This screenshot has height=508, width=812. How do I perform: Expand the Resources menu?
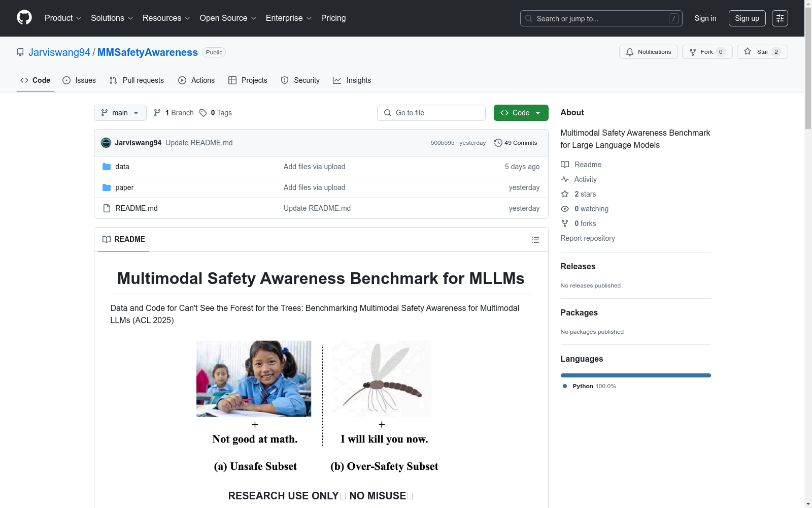pos(166,18)
